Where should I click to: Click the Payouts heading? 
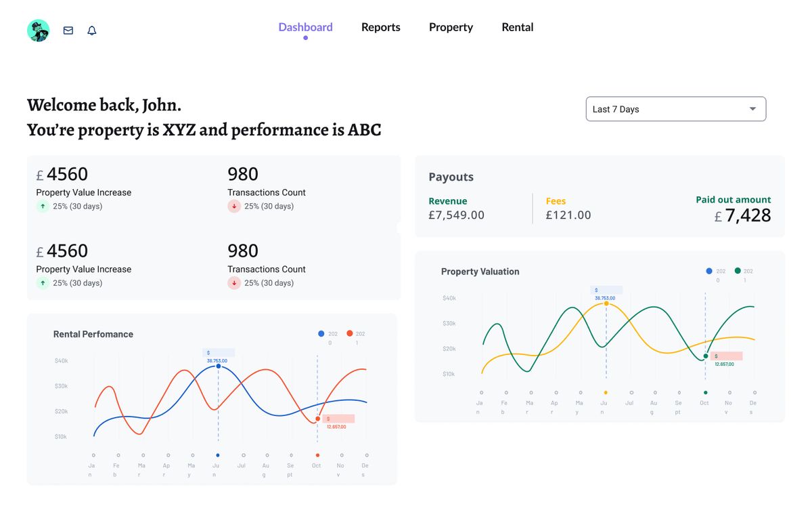(451, 177)
